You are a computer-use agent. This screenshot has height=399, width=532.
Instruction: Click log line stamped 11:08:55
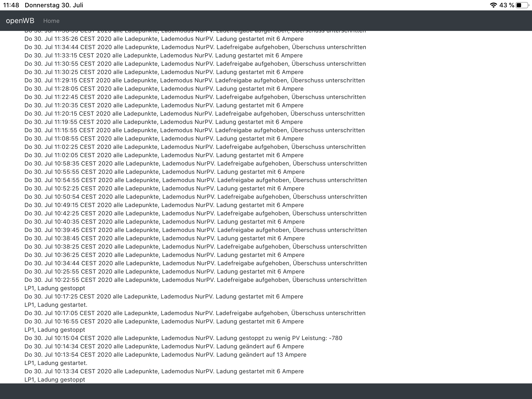coord(164,138)
